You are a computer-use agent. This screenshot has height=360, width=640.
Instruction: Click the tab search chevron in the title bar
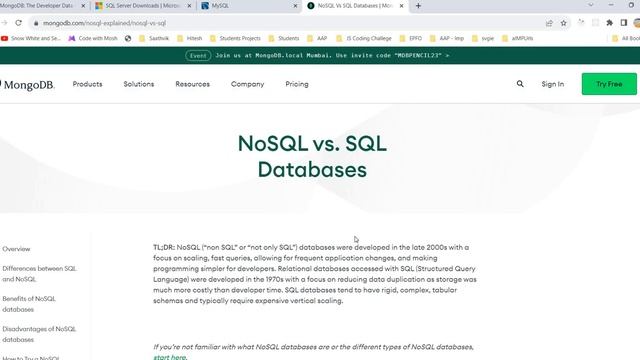591,5
